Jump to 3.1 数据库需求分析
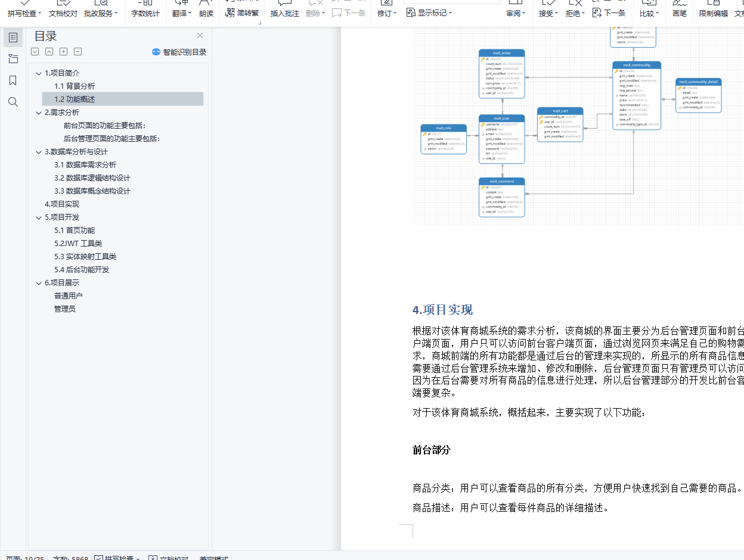This screenshot has width=744, height=560. [x=85, y=165]
